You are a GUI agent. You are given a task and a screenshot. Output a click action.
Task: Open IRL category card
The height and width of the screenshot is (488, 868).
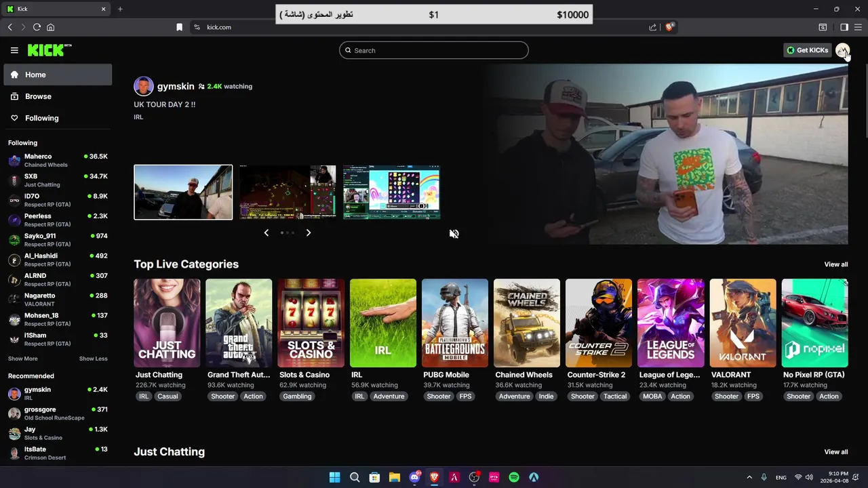point(383,323)
